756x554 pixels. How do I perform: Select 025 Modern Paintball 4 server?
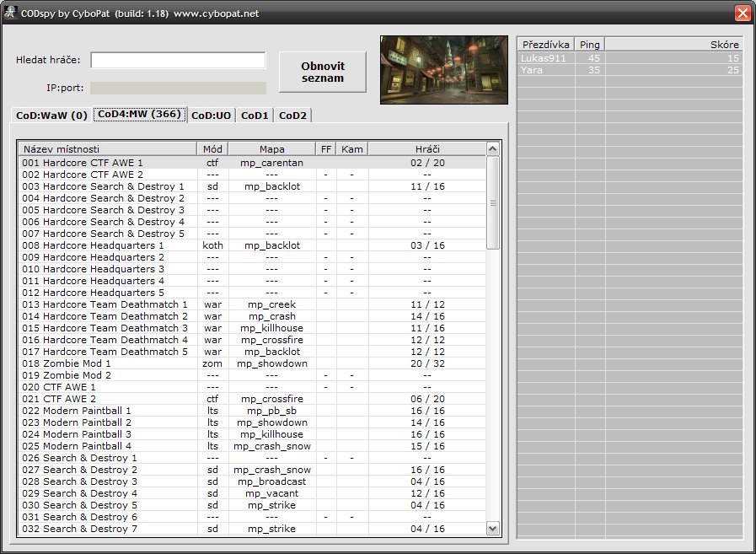[x=252, y=446]
